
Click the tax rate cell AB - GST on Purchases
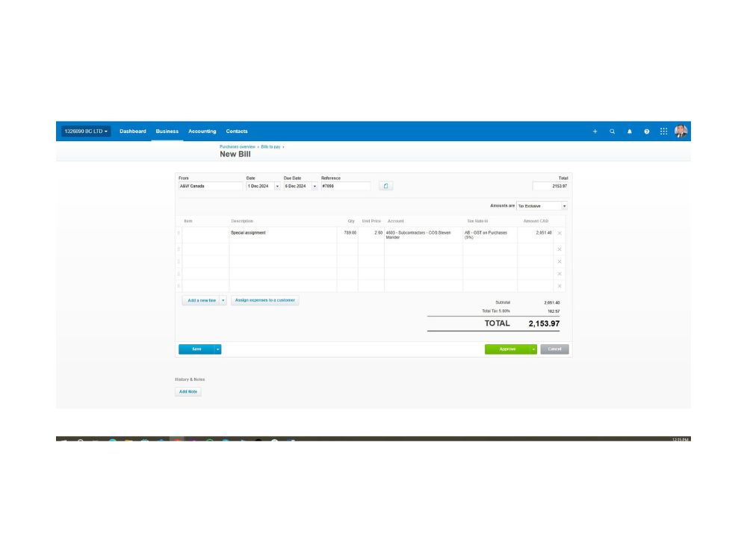[x=490, y=234]
